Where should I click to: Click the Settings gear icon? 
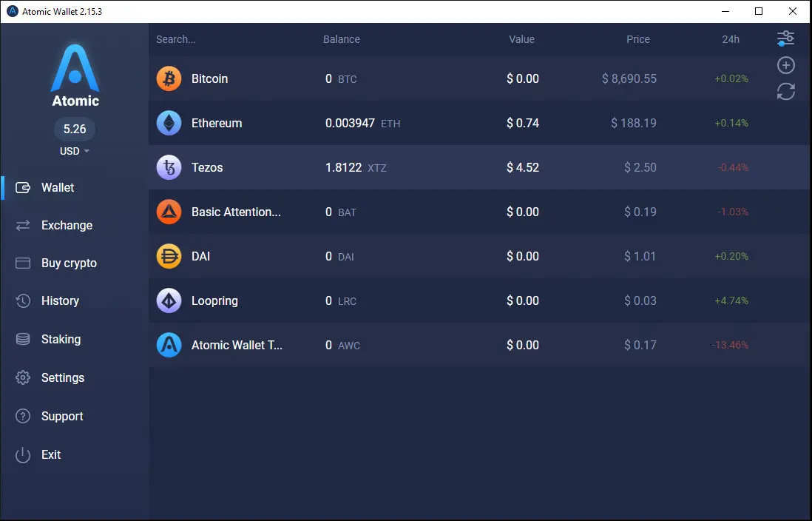[23, 377]
